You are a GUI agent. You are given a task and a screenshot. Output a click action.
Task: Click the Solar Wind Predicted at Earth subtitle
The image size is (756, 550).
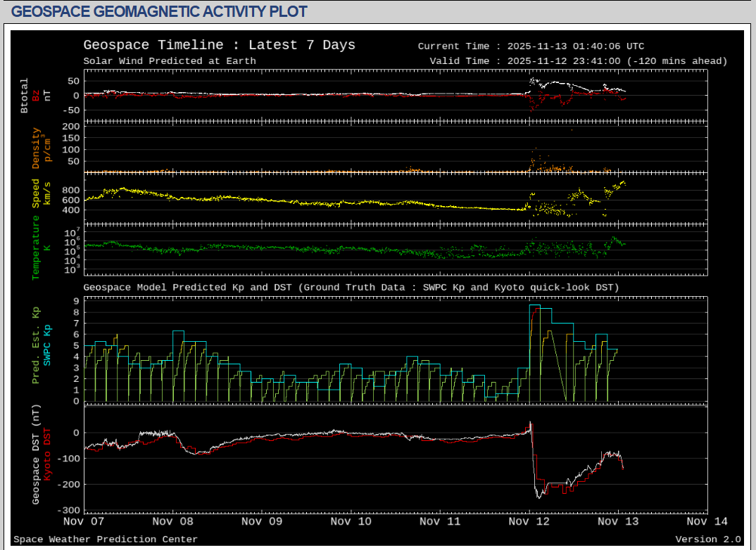pyautogui.click(x=169, y=61)
